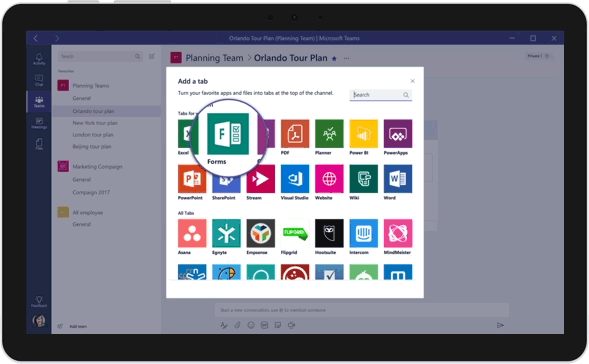The image size is (589, 364).
Task: Click the magnifier icon in dialog search
Action: point(406,95)
